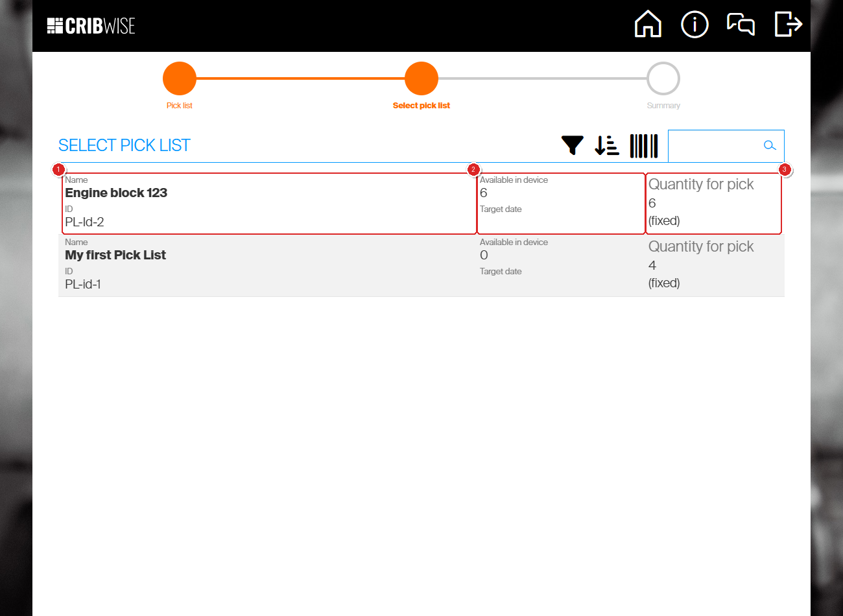Click the PL-id-1 identifier
The width and height of the screenshot is (843, 616).
tap(83, 284)
